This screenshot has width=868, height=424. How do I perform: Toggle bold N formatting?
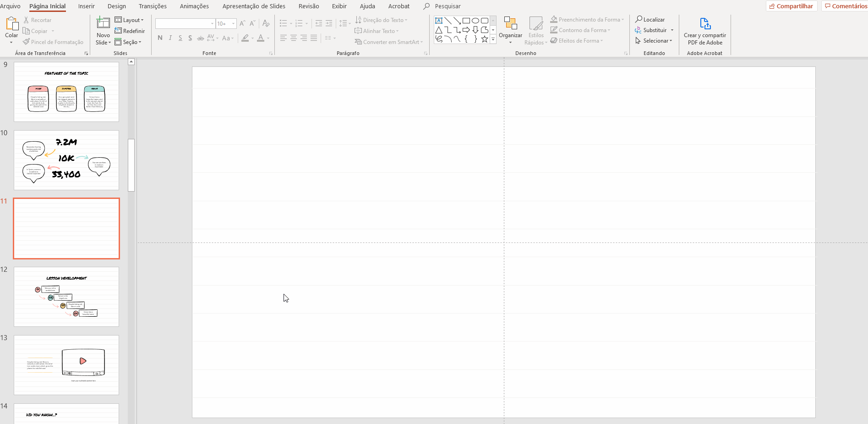pos(160,38)
